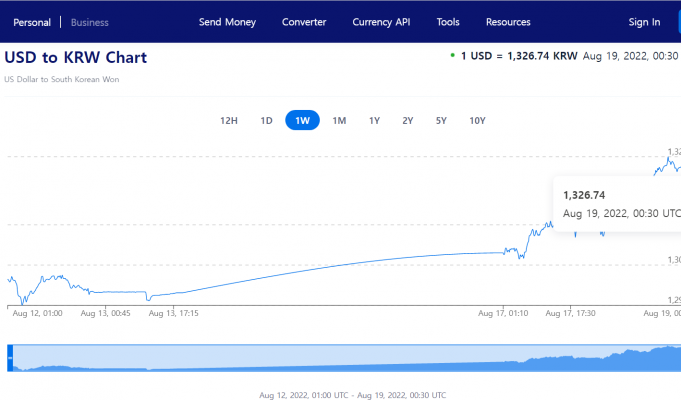
Task: Switch to the Personal tab
Action: (32, 22)
